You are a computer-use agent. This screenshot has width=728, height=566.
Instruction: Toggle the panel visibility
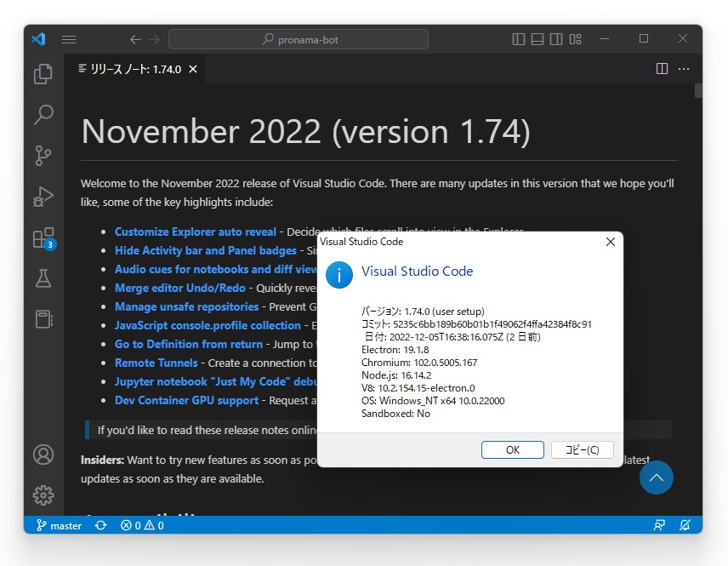coord(537,38)
